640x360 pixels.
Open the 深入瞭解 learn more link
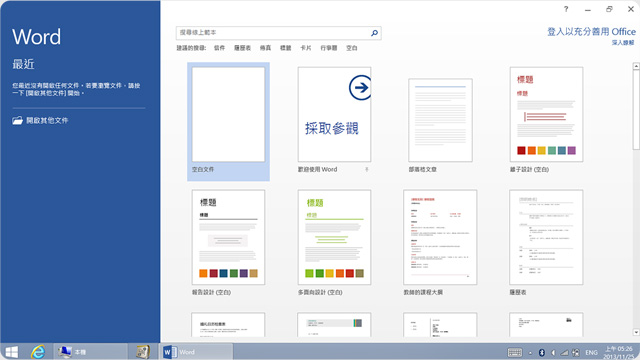(623, 42)
